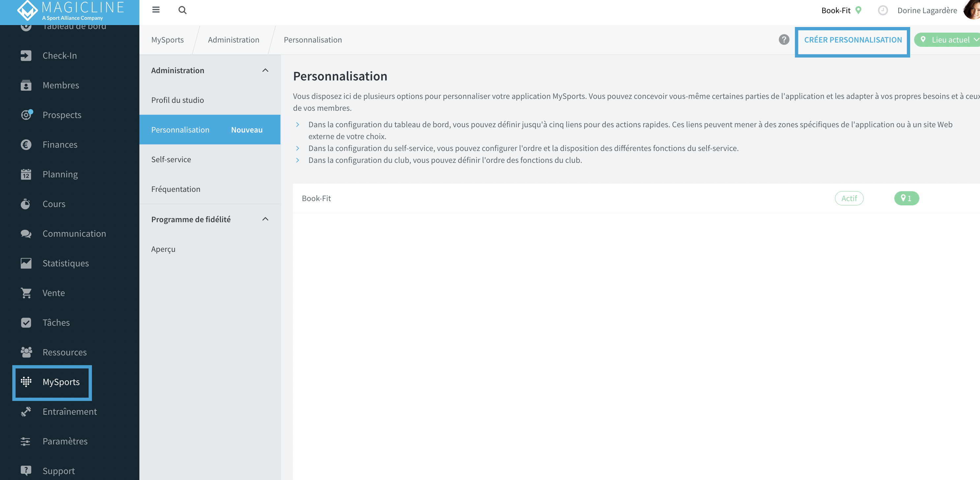Open the help question mark icon
This screenshot has height=480, width=980.
click(x=784, y=40)
